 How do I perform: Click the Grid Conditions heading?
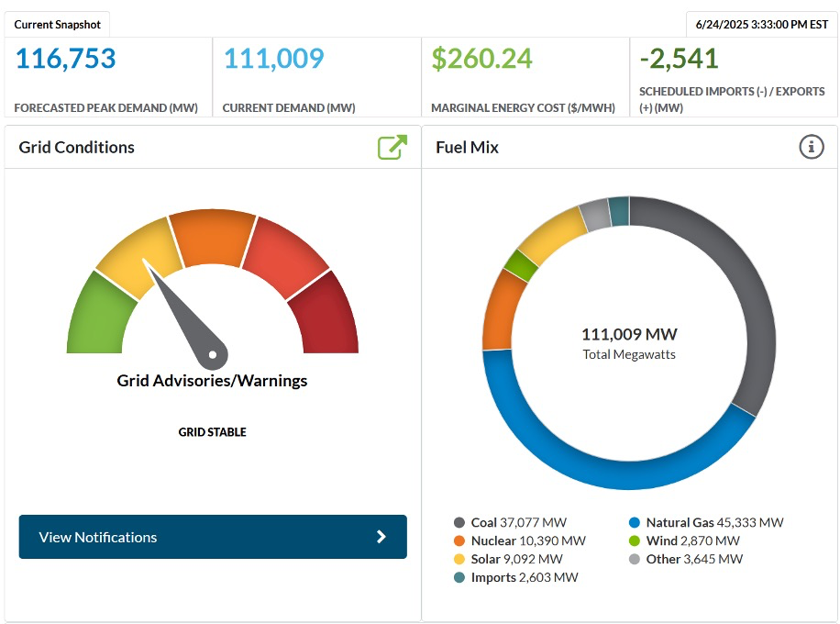[x=77, y=148]
